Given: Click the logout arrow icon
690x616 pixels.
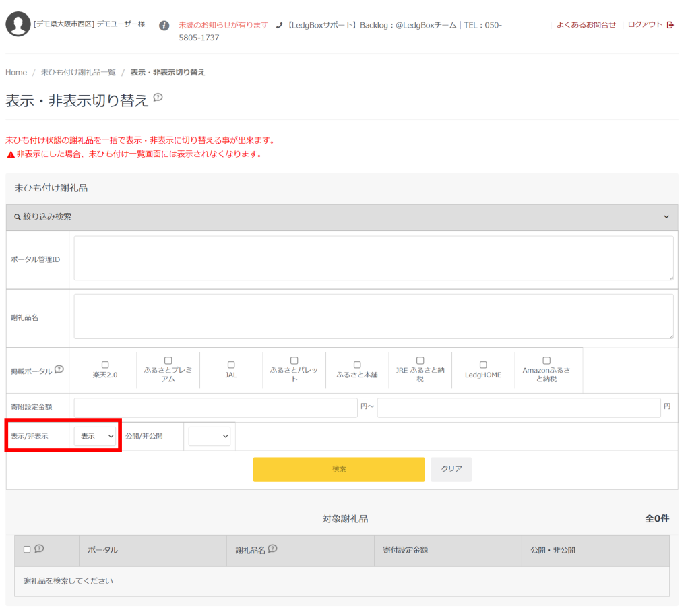Looking at the screenshot, I should [x=670, y=25].
